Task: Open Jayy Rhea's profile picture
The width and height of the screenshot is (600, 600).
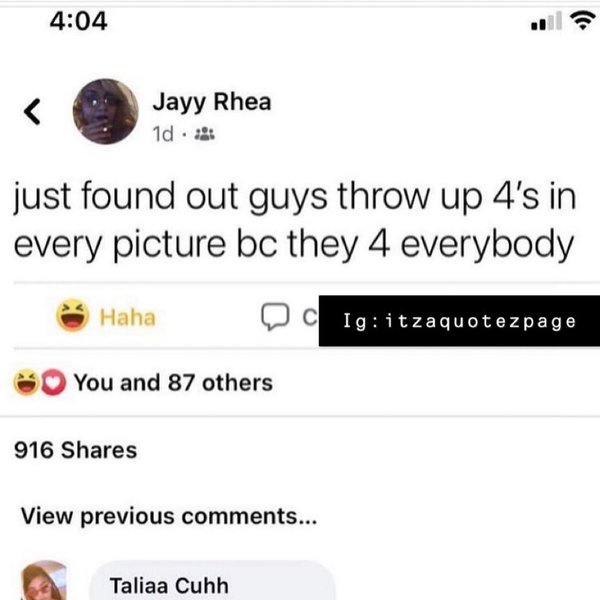Action: click(x=106, y=111)
